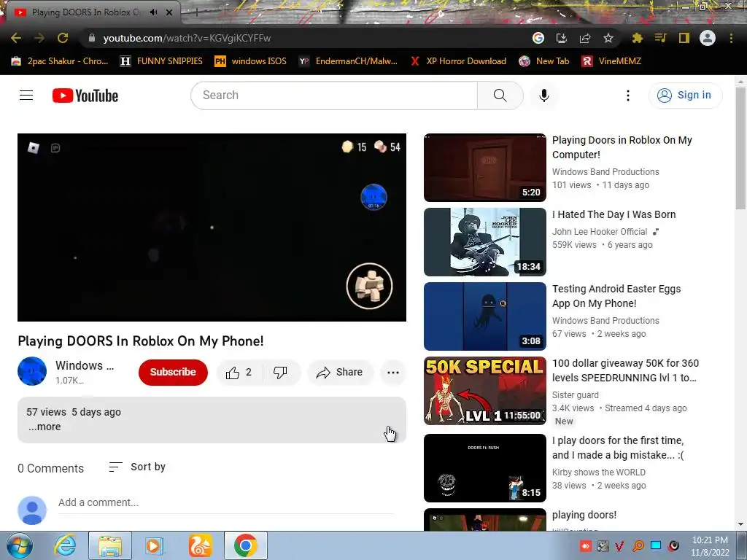Open XP Horror Download bookmark
This screenshot has height=560, width=747.
[458, 61]
